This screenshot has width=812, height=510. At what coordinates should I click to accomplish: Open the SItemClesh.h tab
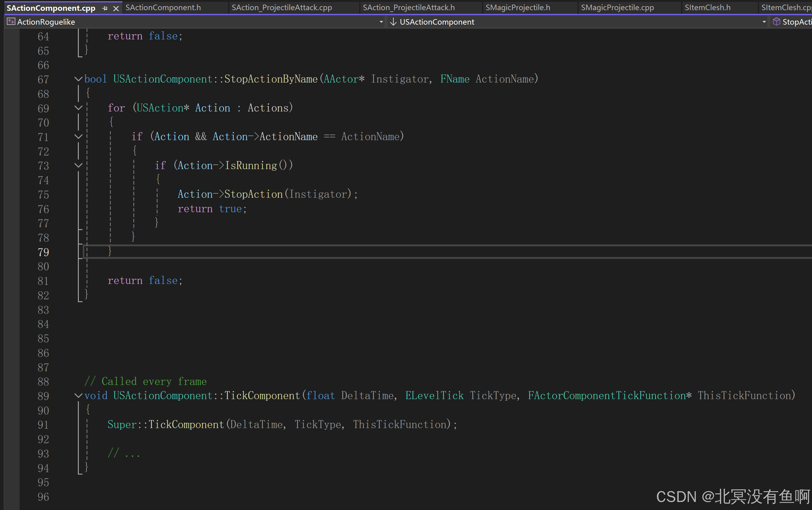coord(708,7)
